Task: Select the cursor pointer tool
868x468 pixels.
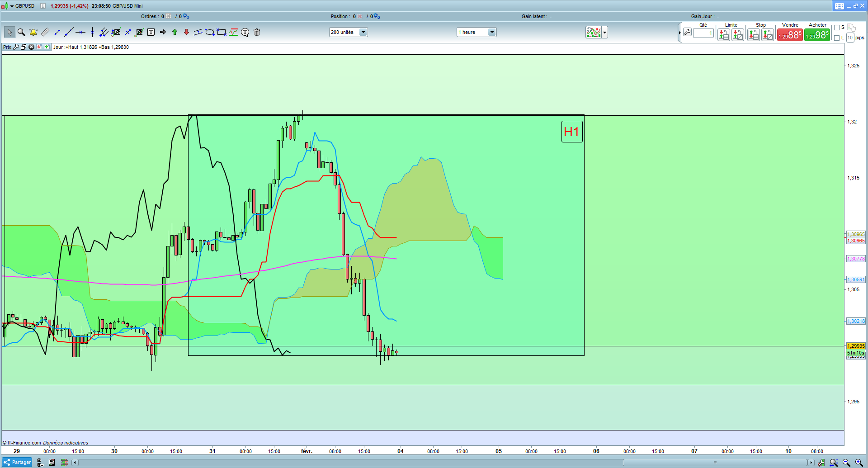Action: (x=9, y=32)
